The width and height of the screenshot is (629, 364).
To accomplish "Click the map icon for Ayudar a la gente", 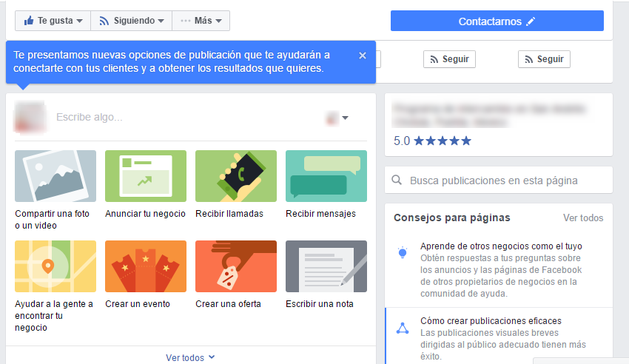I will 55,266.
